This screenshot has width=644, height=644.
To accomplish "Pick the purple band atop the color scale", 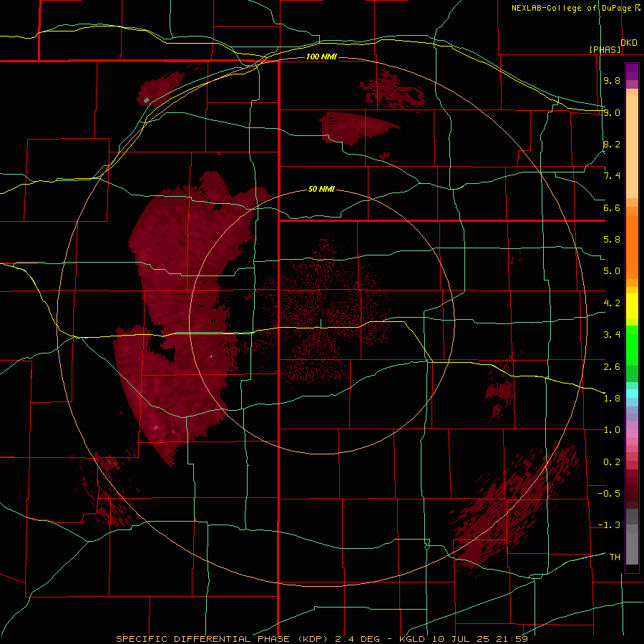I will 632,72.
